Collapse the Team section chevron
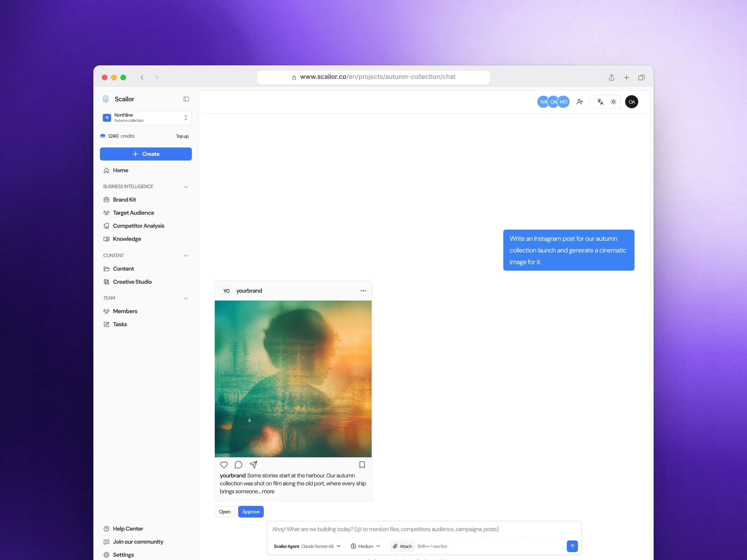The image size is (747, 560). (186, 298)
